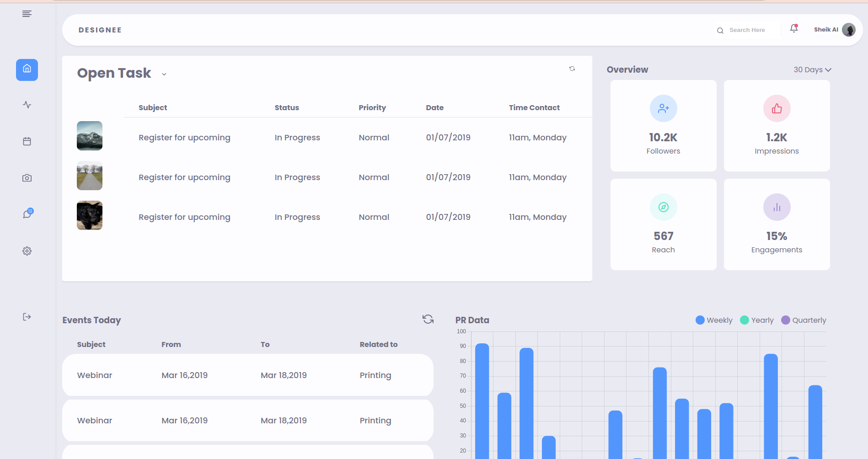The image size is (868, 459).
Task: Sort by Date column header
Action: 435,107
